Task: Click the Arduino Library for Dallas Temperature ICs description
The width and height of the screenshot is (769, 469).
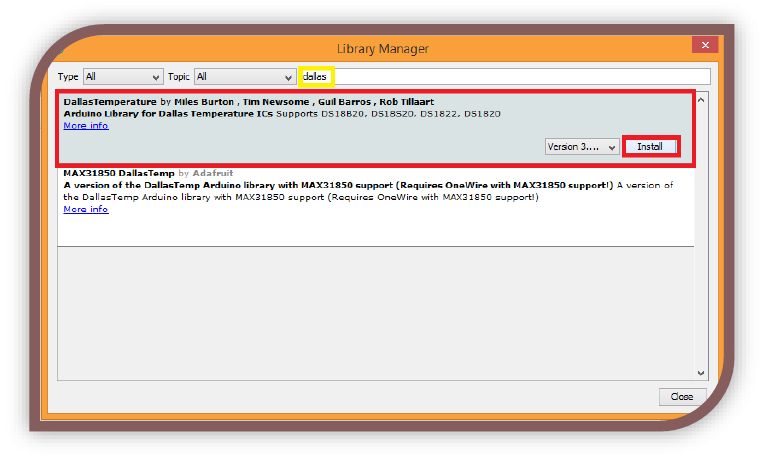Action: (168, 114)
